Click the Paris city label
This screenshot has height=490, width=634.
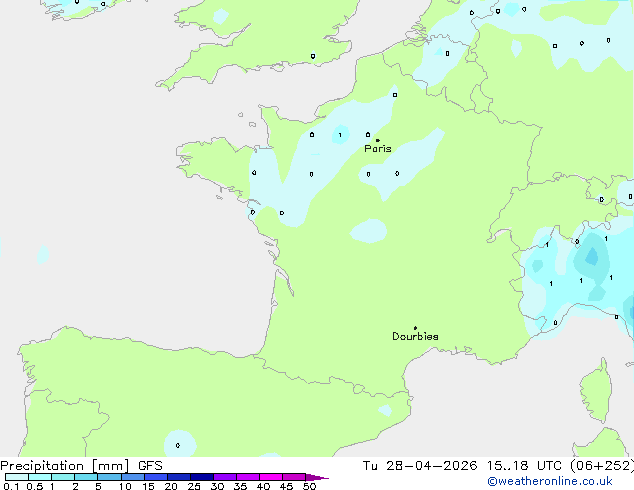378,149
